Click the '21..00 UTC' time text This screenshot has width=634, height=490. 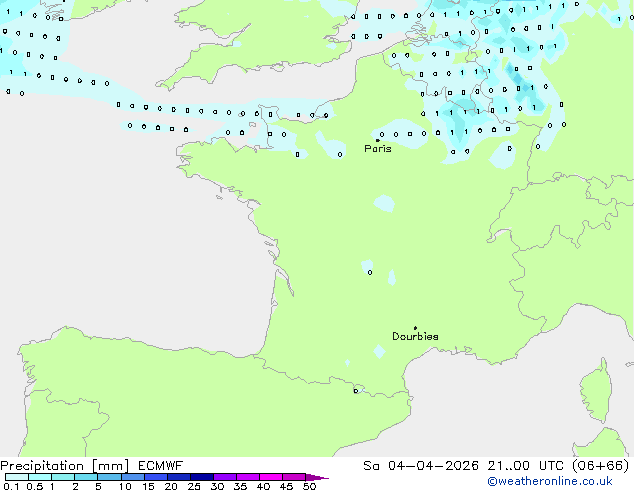(x=526, y=466)
